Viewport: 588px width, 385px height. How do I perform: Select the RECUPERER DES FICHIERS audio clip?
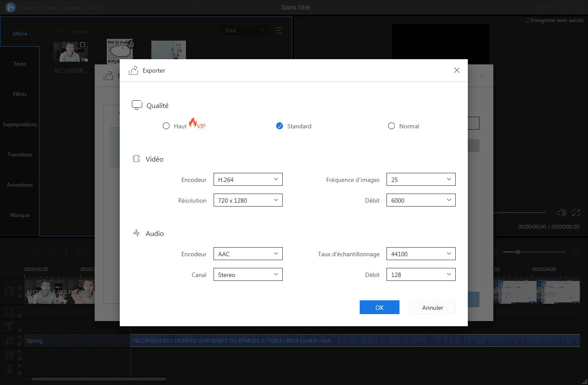355,340
